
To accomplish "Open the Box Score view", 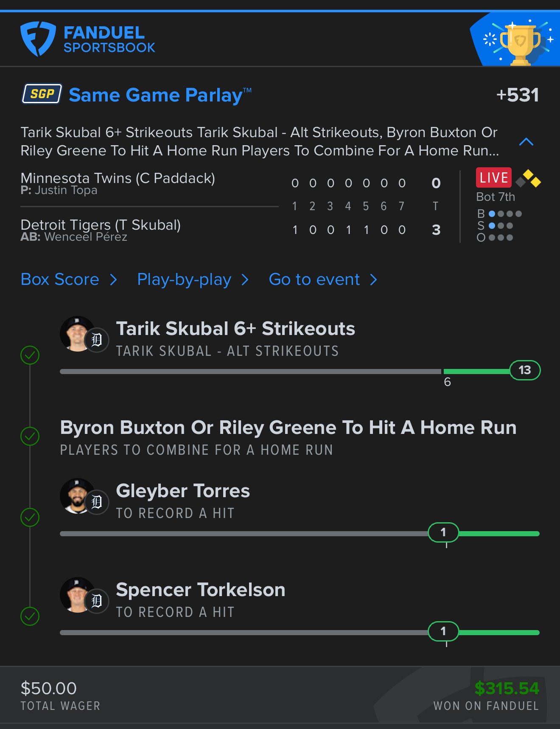I will tap(60, 279).
